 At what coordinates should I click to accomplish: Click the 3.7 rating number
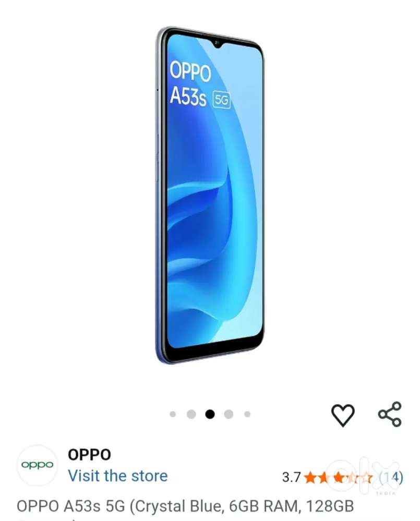(292, 478)
